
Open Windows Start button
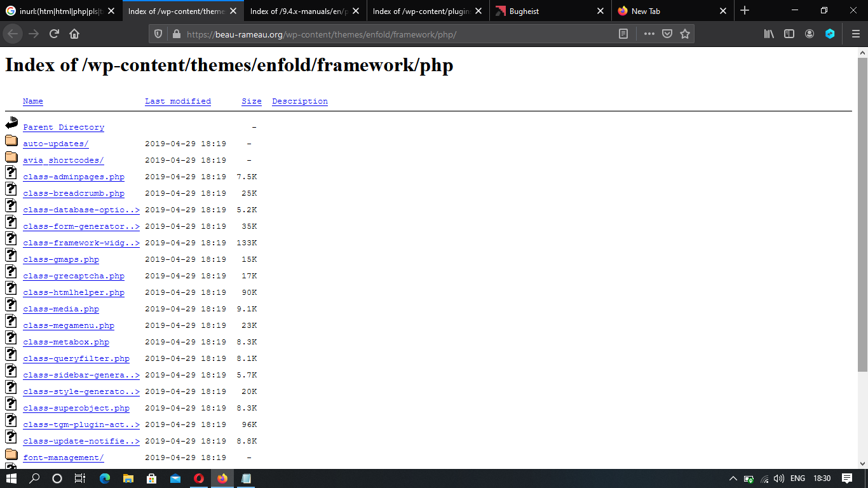12,478
